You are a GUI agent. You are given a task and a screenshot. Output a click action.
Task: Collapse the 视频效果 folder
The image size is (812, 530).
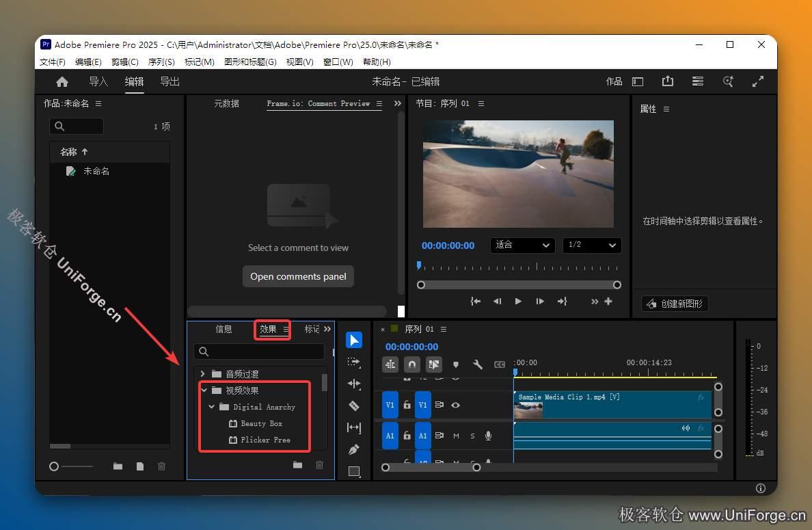(204, 390)
